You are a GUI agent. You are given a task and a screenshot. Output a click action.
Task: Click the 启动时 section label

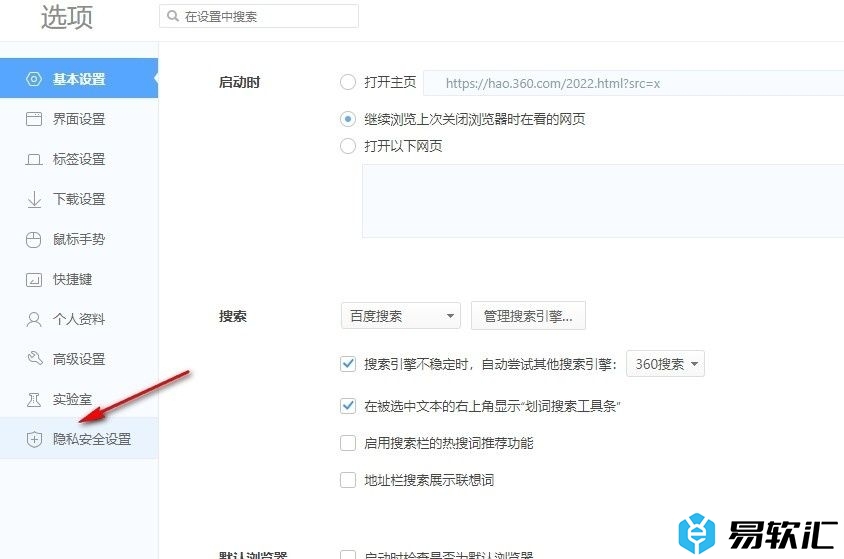click(x=239, y=82)
